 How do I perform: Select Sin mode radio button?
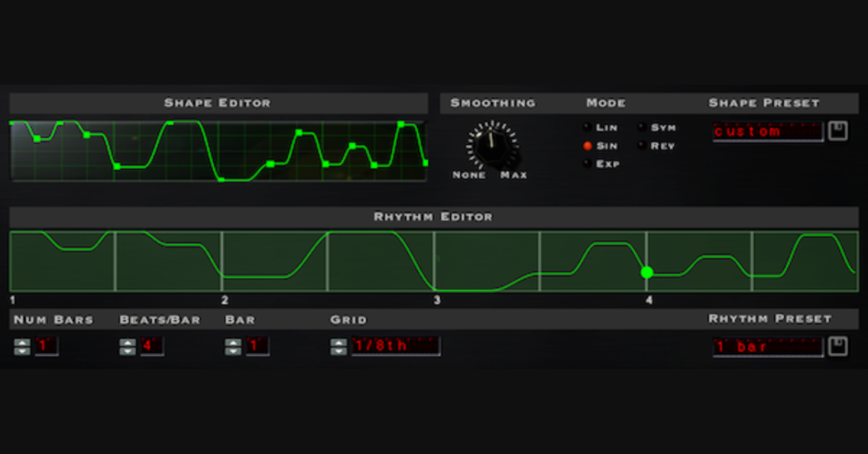(587, 146)
